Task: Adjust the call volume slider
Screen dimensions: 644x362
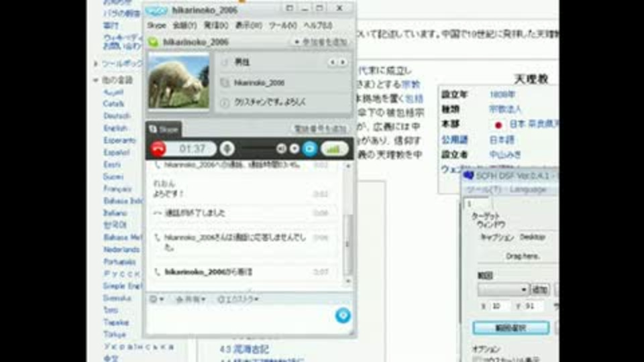Action: (x=257, y=149)
